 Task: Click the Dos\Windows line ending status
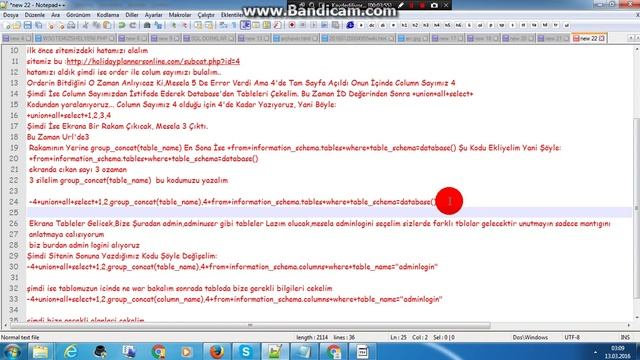pos(530,338)
